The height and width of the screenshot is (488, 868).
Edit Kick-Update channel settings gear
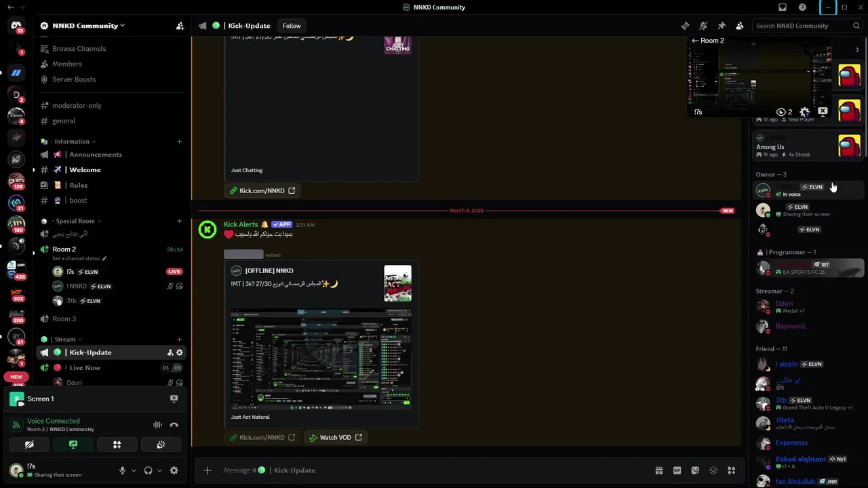(x=179, y=352)
